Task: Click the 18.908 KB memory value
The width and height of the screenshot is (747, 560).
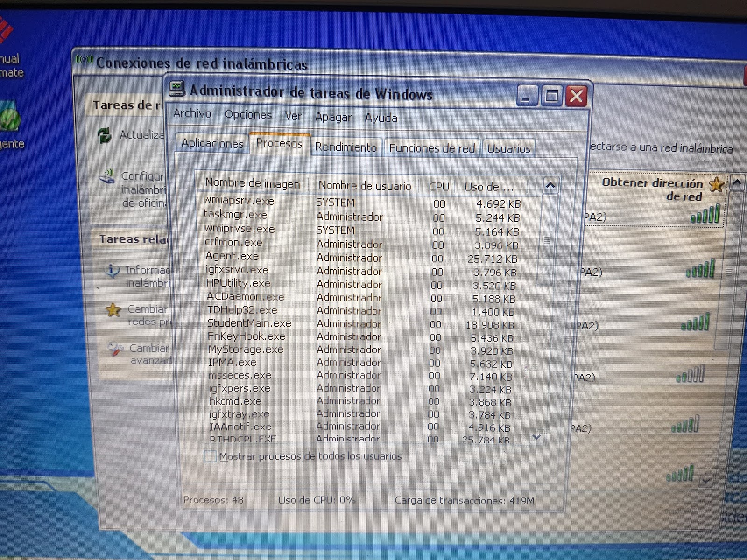Action: pos(489,325)
